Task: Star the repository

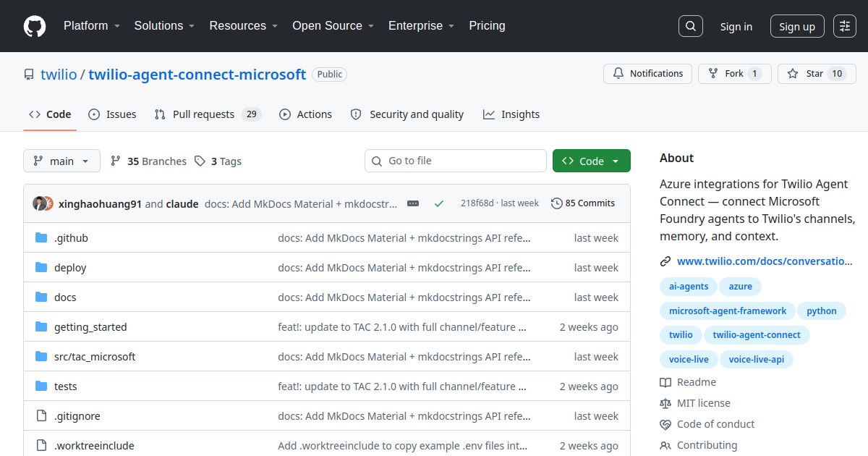Action: pos(817,74)
